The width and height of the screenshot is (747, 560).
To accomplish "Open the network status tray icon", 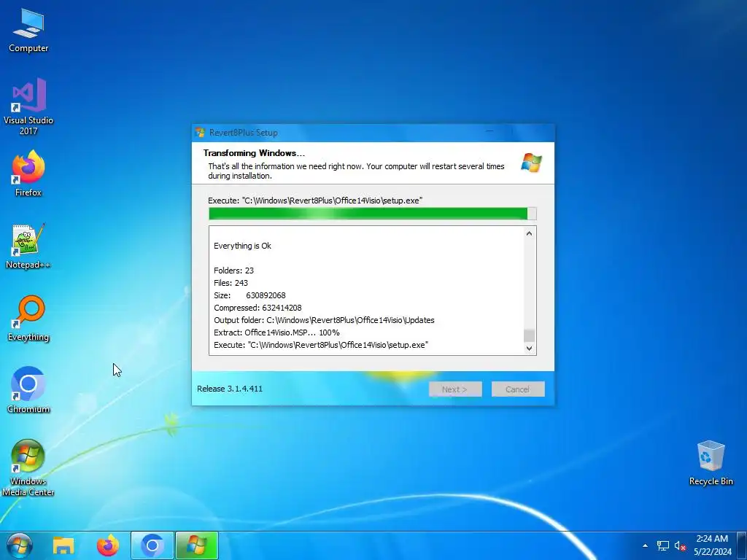I will click(662, 545).
